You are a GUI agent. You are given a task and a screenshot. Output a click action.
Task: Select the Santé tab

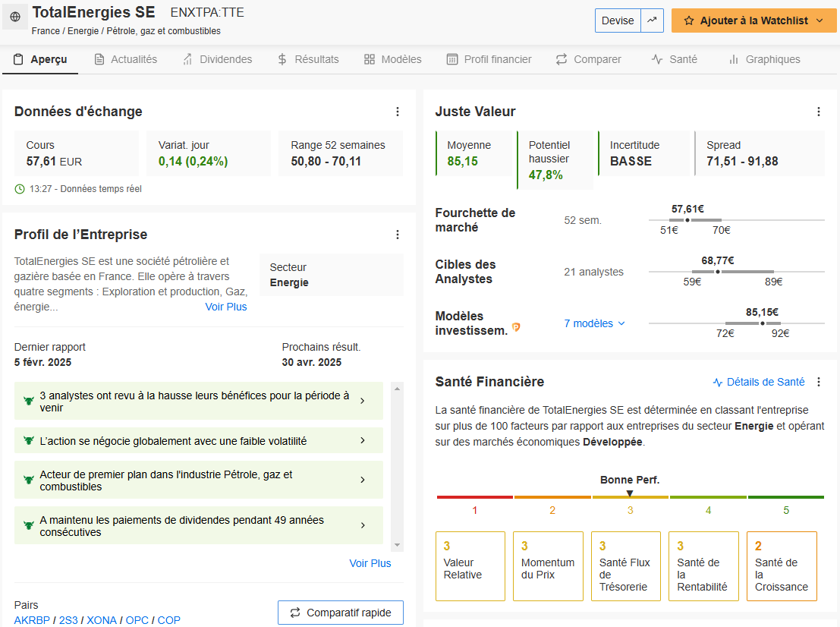(675, 59)
